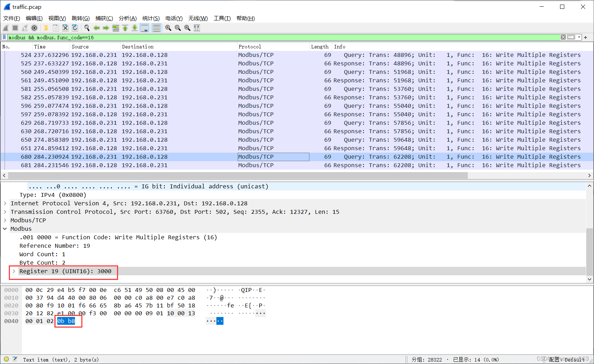Click the expert info status circle icon

(6, 359)
